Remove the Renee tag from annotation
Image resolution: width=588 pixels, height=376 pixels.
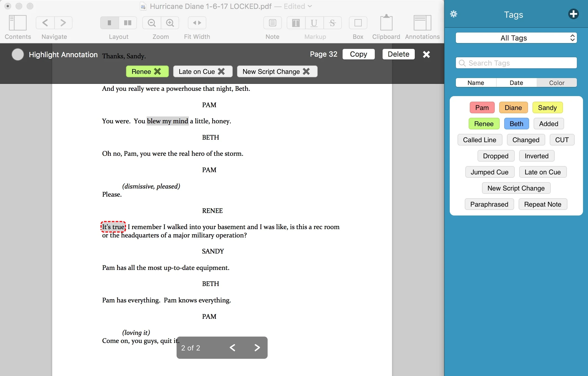(157, 72)
